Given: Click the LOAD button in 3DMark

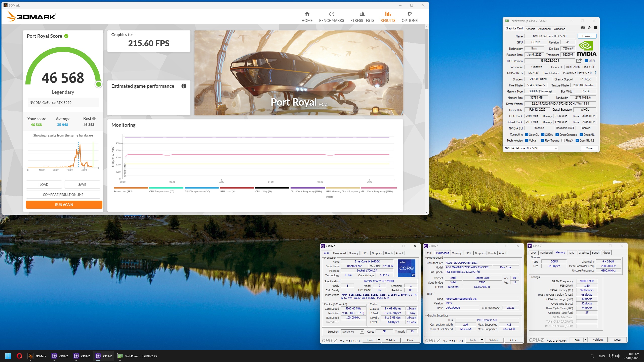Looking at the screenshot, I should tap(44, 185).
